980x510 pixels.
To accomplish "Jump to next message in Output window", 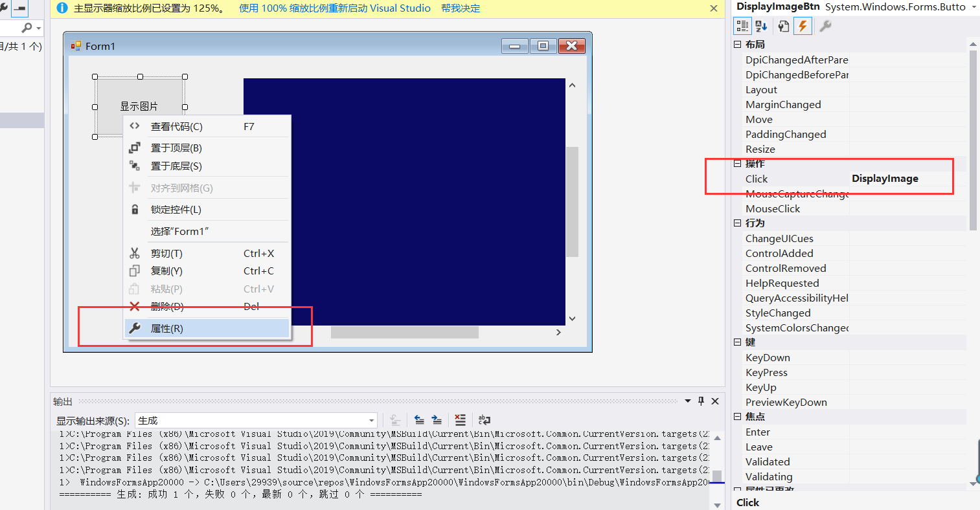I will click(x=437, y=420).
